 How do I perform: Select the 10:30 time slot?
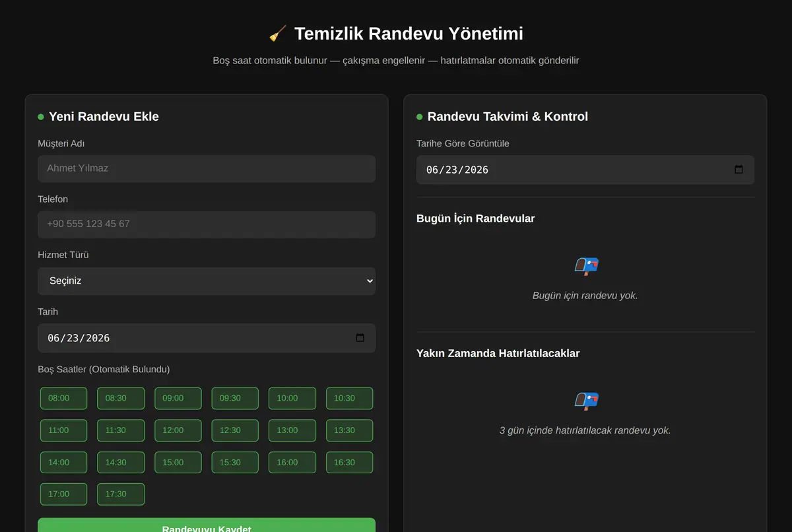349,398
